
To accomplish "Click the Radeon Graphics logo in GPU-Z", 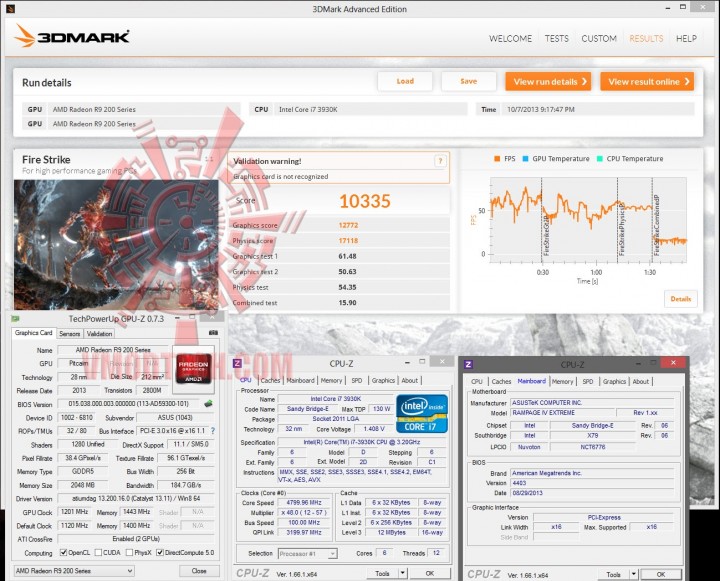I will coord(194,369).
